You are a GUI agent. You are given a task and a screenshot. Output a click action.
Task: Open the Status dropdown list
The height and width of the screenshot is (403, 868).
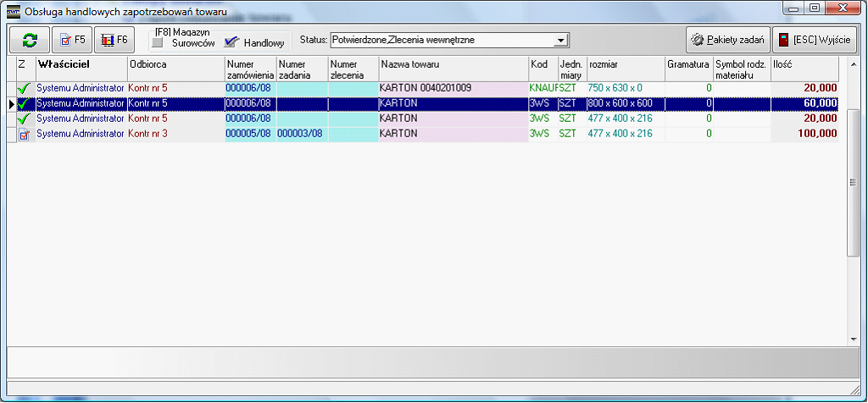click(x=559, y=40)
